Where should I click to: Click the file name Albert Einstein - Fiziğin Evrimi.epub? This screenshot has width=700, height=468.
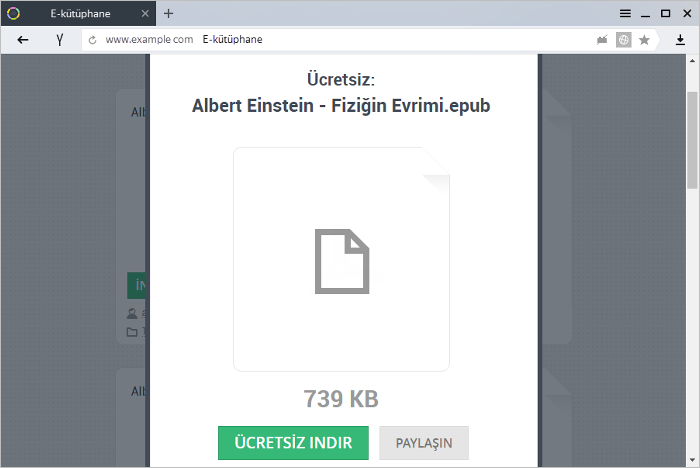pos(341,106)
